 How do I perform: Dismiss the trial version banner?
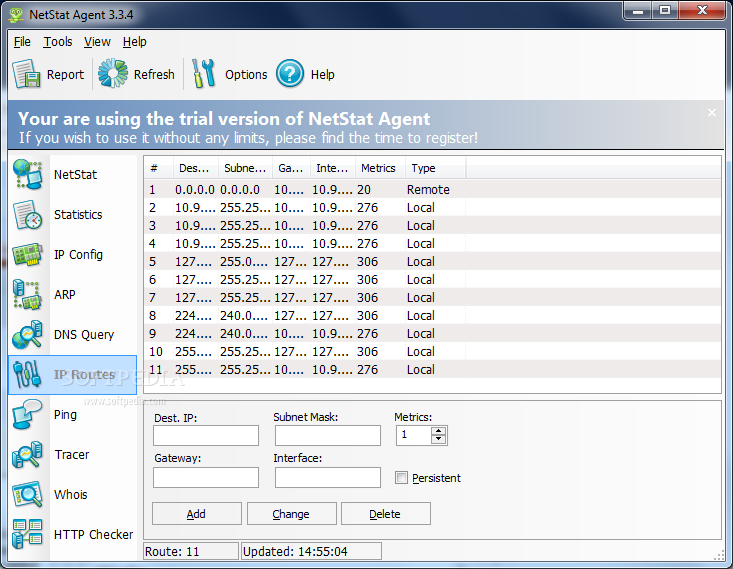click(711, 113)
